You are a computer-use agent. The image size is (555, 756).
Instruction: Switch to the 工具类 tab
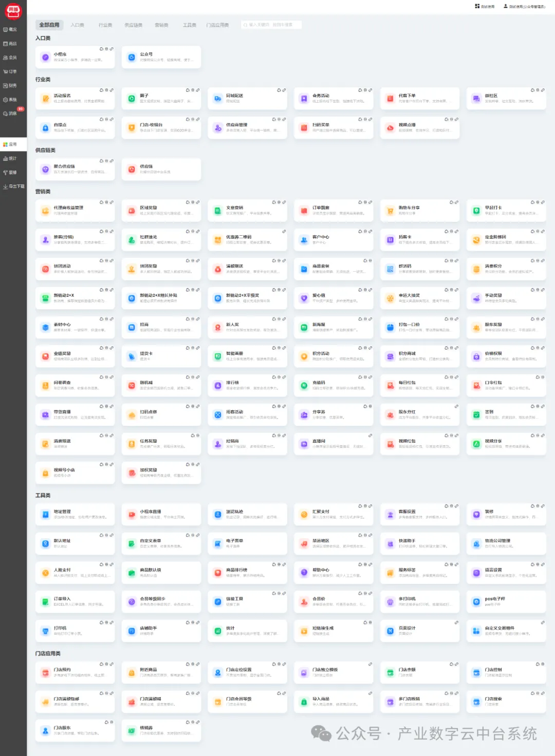(x=190, y=25)
